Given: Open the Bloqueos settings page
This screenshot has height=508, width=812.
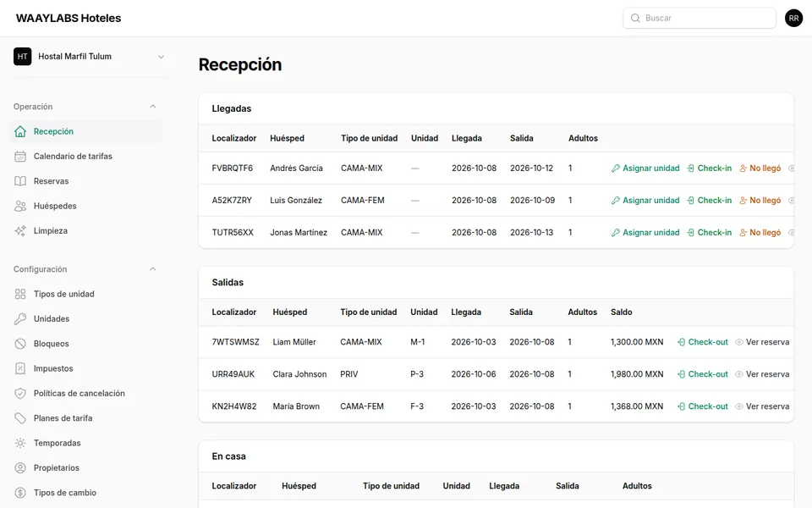Looking at the screenshot, I should tap(52, 345).
